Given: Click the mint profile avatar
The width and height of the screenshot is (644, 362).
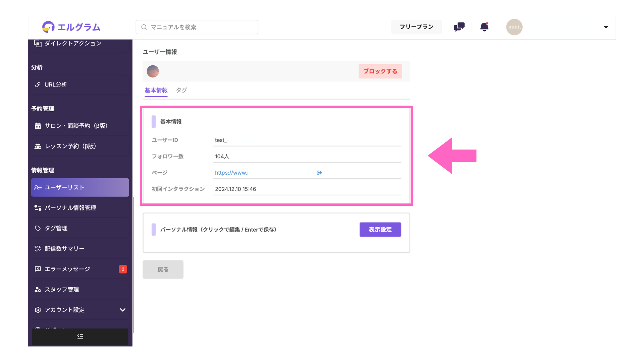Looking at the screenshot, I should pos(514,27).
